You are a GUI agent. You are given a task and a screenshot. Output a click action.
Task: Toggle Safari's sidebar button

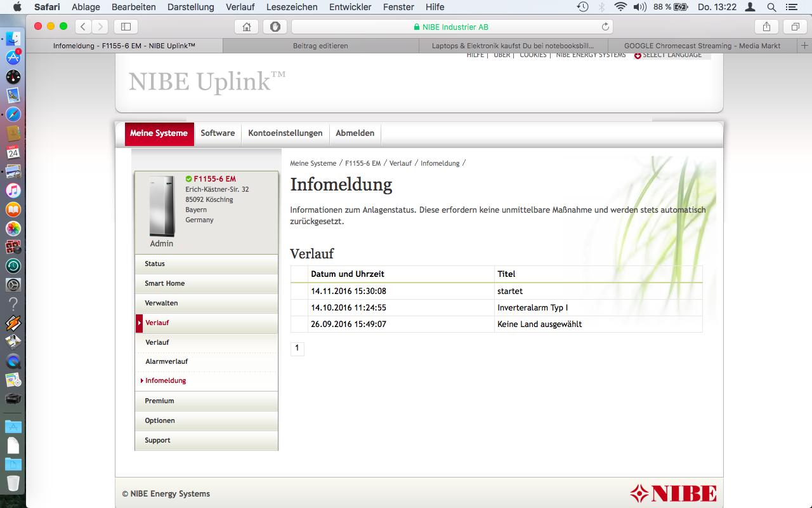tap(126, 27)
